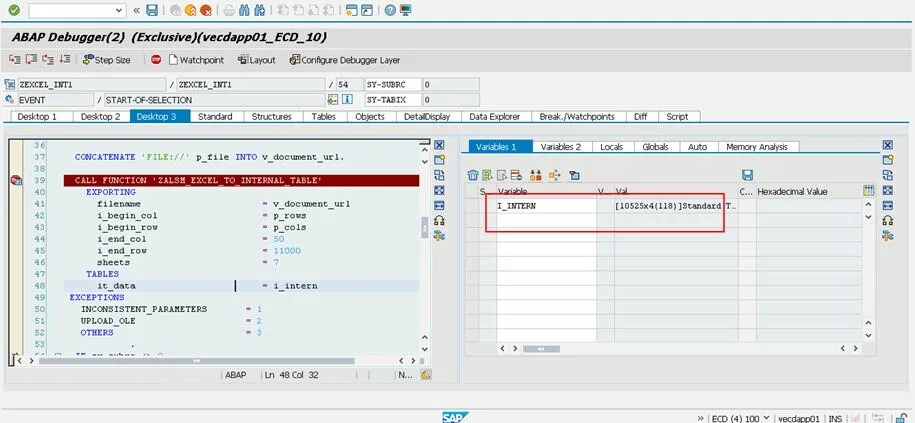Open the Data Explorer tab

pyautogui.click(x=495, y=117)
